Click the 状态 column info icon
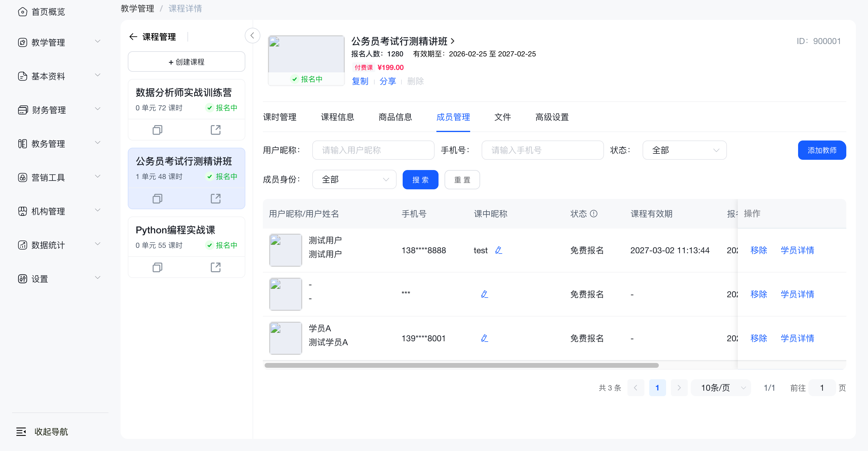868x451 pixels. point(594,214)
